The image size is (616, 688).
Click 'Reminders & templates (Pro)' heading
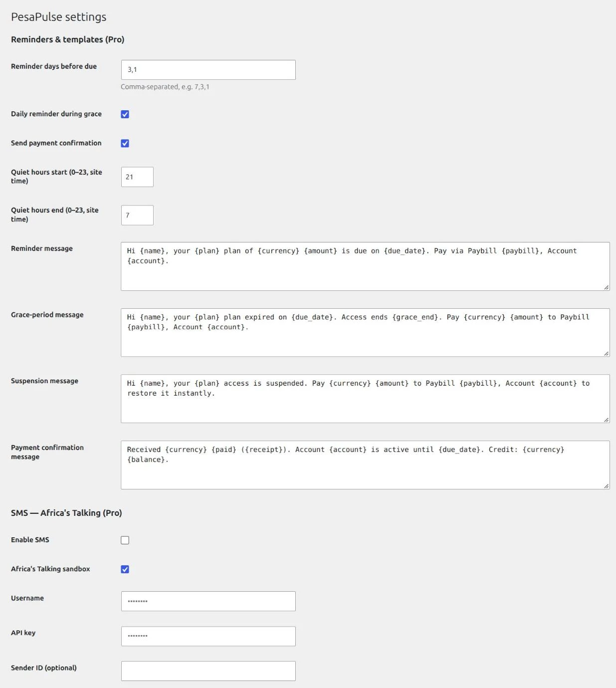point(68,39)
